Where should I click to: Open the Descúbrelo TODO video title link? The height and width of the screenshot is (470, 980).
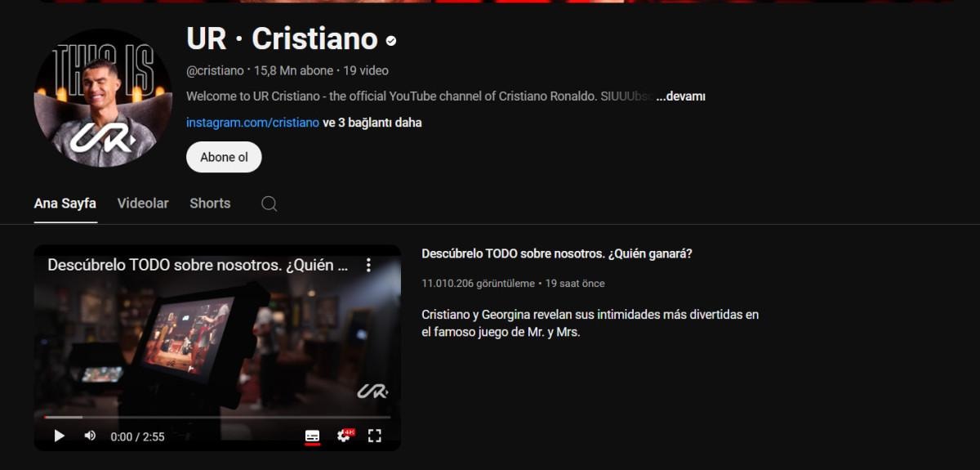pyautogui.click(x=557, y=254)
